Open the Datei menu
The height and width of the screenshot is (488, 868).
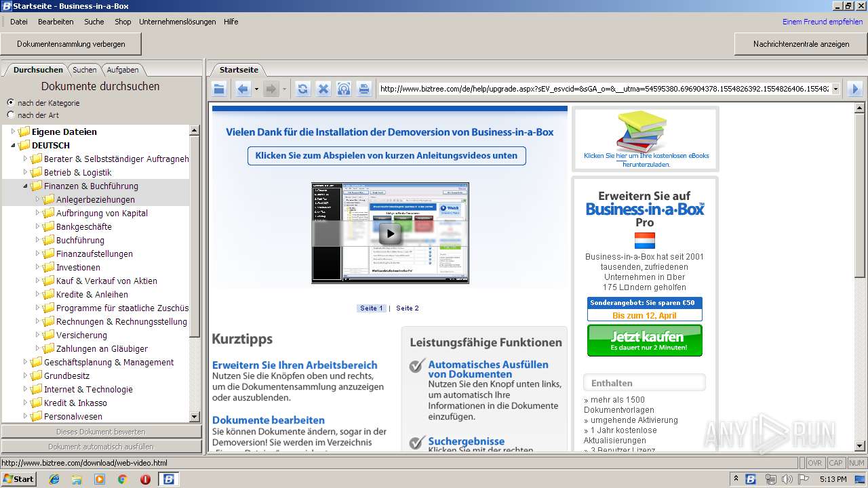[x=19, y=22]
